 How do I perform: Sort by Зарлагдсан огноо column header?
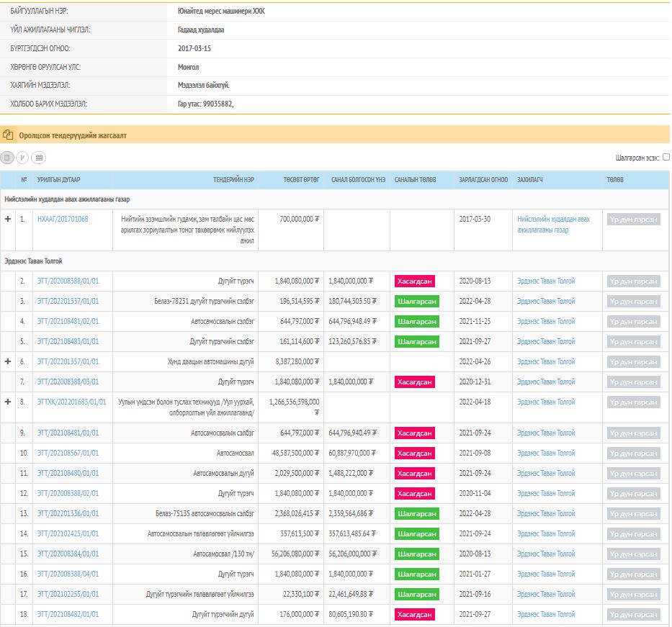[483, 179]
